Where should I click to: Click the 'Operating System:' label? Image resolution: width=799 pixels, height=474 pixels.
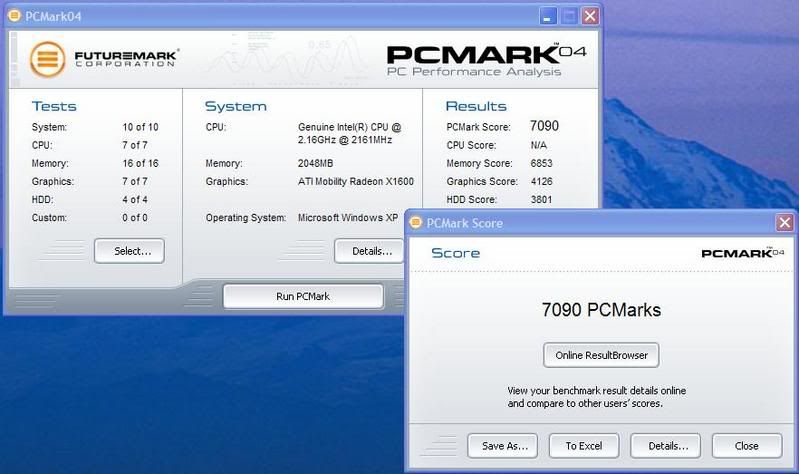pyautogui.click(x=246, y=218)
